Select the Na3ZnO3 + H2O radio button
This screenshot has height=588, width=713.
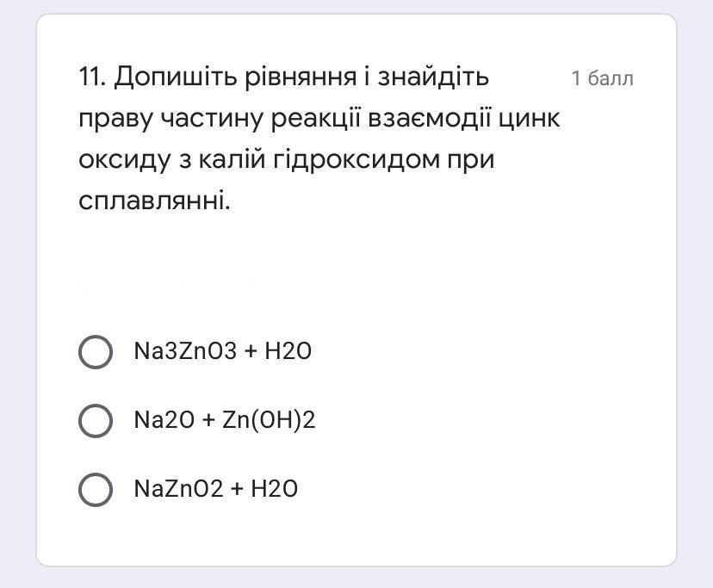tap(96, 351)
